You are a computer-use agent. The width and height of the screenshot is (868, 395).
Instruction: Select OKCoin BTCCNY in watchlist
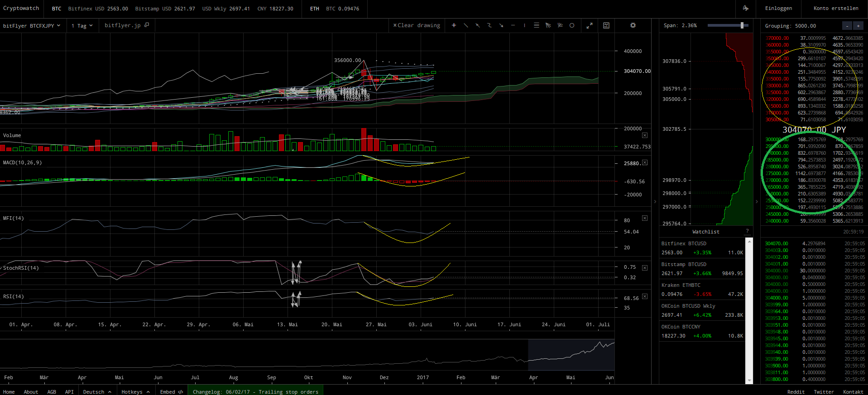(702, 331)
